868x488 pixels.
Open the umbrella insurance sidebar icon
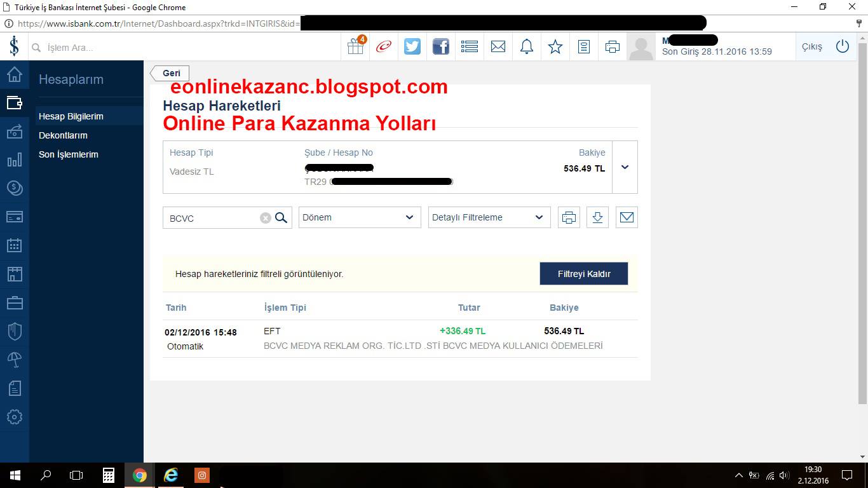pyautogui.click(x=14, y=360)
